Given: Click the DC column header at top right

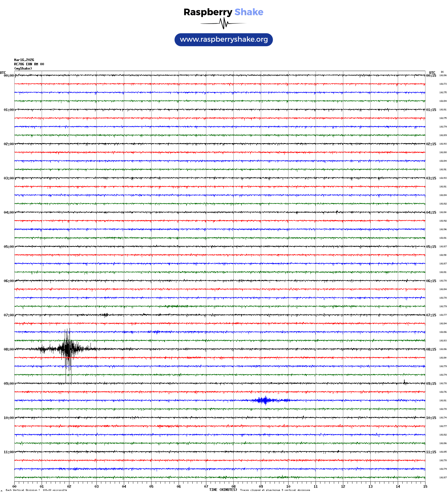Looking at the screenshot, I should (x=442, y=72).
